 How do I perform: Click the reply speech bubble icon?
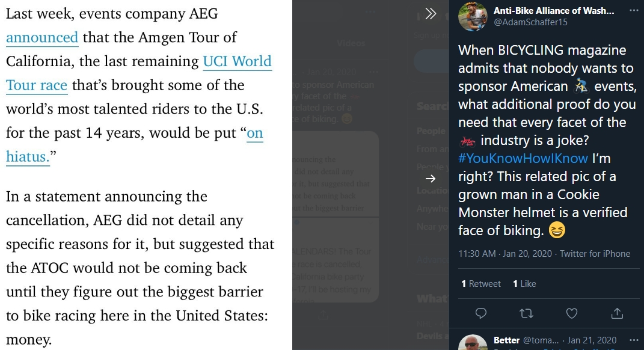click(x=480, y=313)
